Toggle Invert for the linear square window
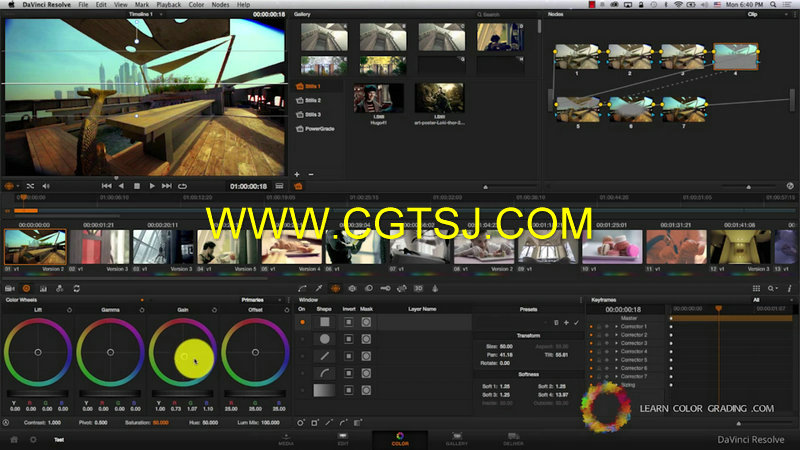The height and width of the screenshot is (450, 800). [348, 322]
